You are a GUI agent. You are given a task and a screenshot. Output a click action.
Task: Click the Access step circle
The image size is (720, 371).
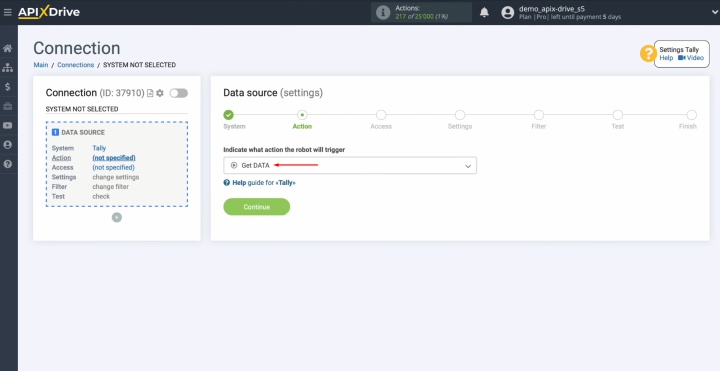click(381, 115)
